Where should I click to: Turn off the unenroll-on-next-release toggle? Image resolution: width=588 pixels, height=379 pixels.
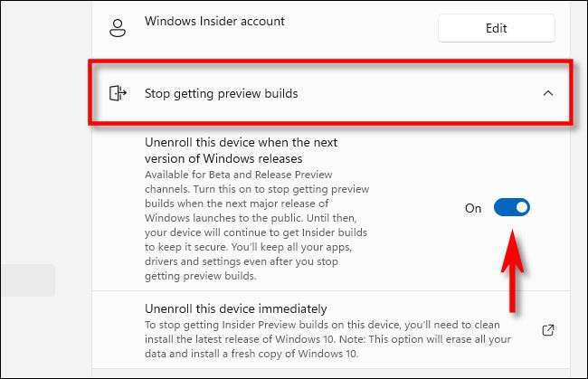tap(511, 208)
